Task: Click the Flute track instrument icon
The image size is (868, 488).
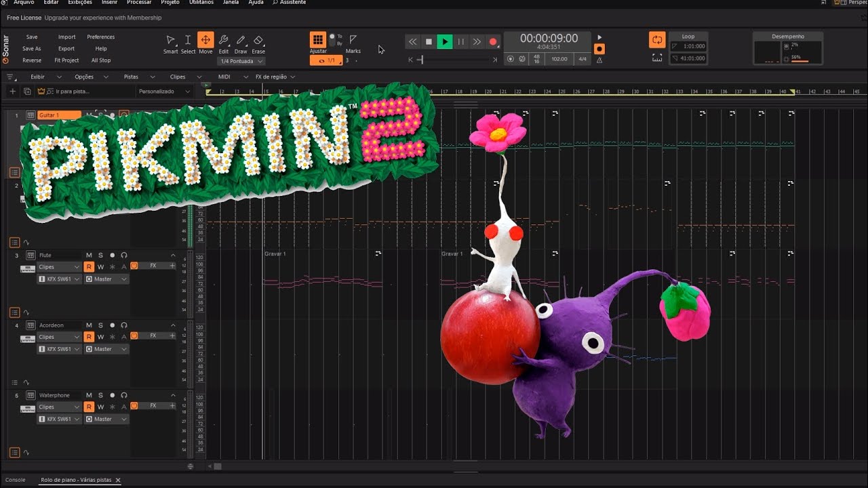Action: (x=31, y=256)
